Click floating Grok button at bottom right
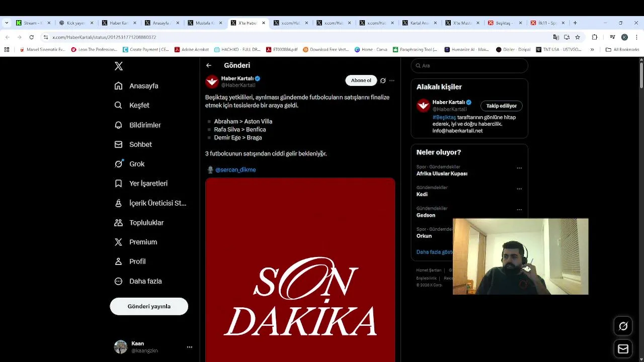Viewport: 644px width, 362px height. 623,326
